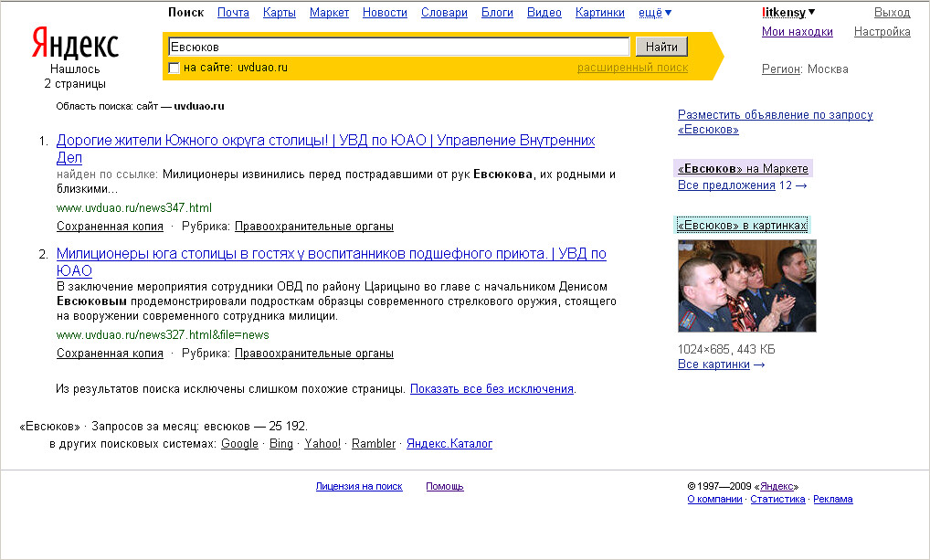This screenshot has height=560, width=930.
Task: Switch to Картинки search
Action: click(x=599, y=13)
